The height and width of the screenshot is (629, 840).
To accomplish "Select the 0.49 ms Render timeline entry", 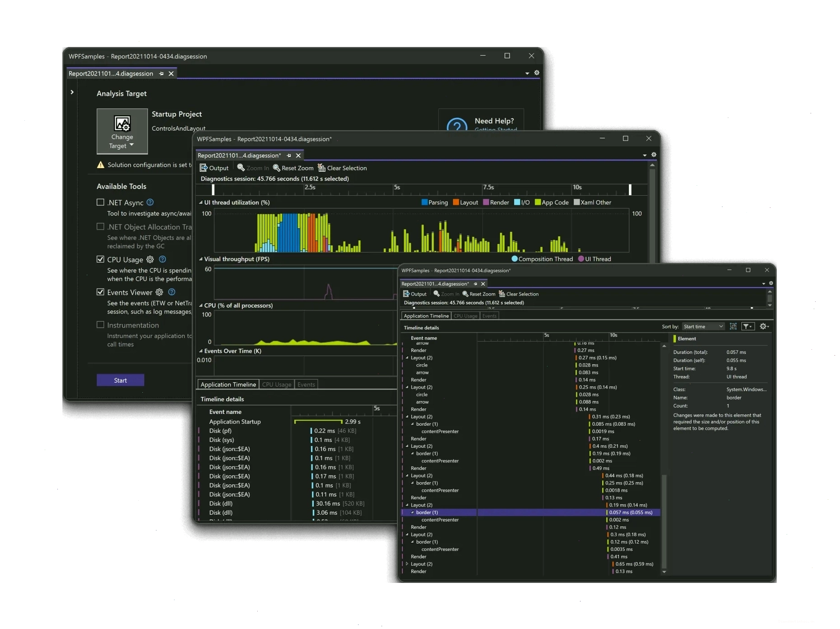I will pyautogui.click(x=600, y=468).
